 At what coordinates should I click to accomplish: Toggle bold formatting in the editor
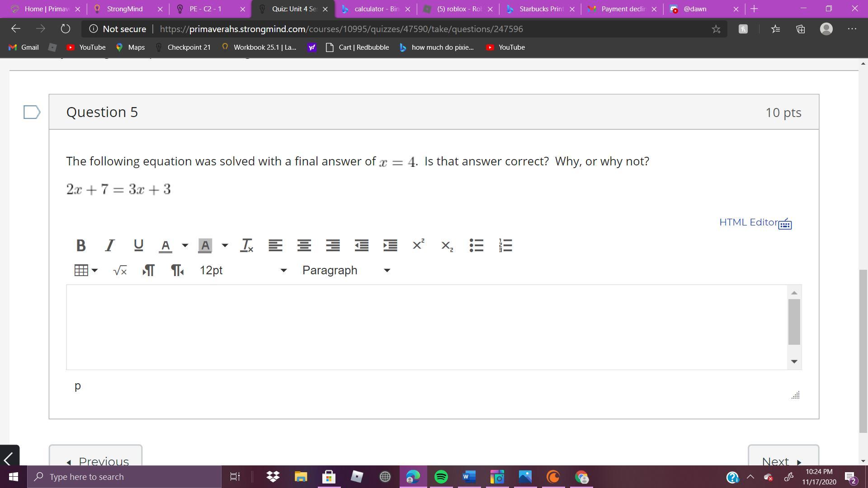(81, 245)
